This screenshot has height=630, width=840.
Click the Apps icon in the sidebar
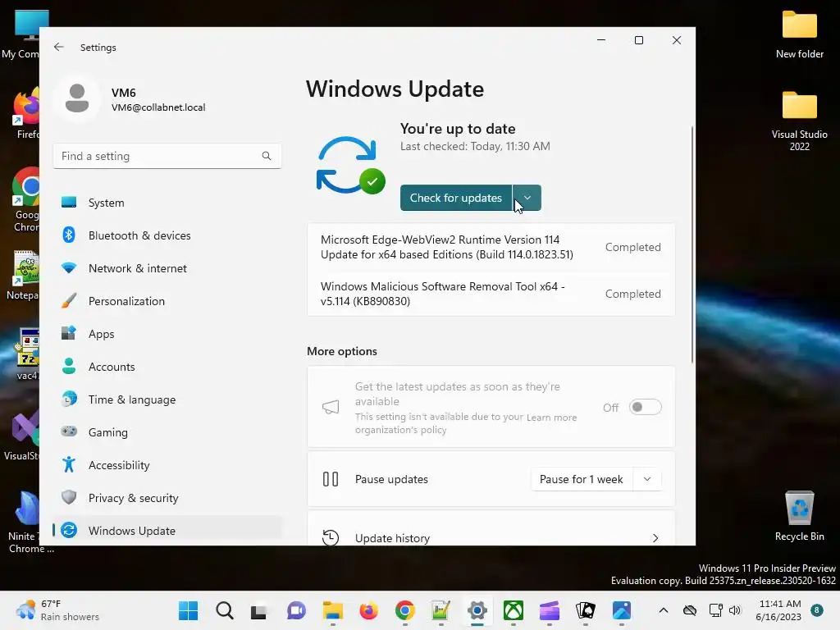[x=69, y=333]
